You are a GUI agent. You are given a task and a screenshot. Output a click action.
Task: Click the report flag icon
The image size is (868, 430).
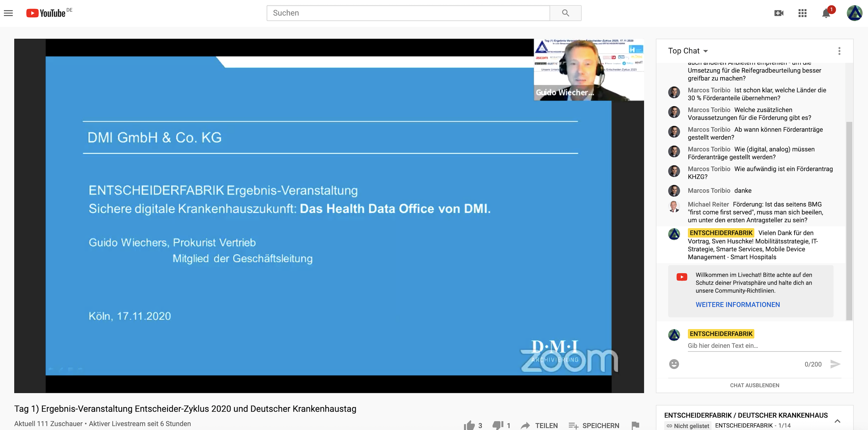point(636,426)
